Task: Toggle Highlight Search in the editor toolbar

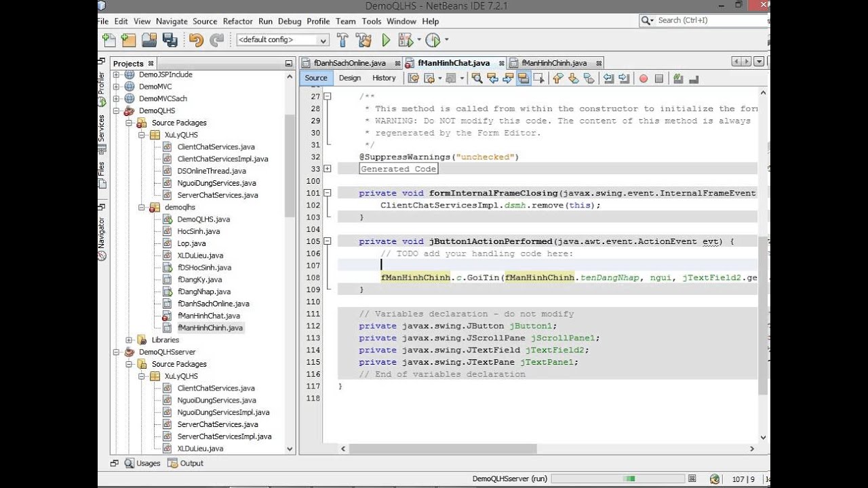Action: 523,79
